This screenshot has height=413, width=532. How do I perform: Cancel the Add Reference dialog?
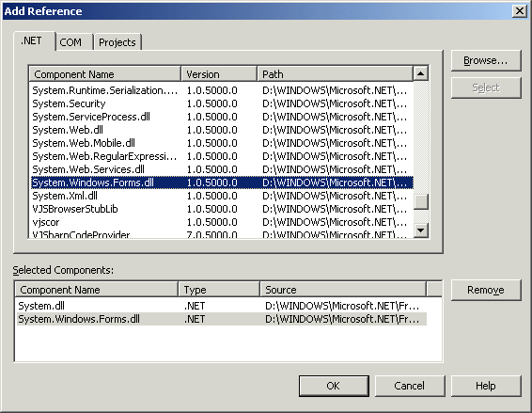410,386
